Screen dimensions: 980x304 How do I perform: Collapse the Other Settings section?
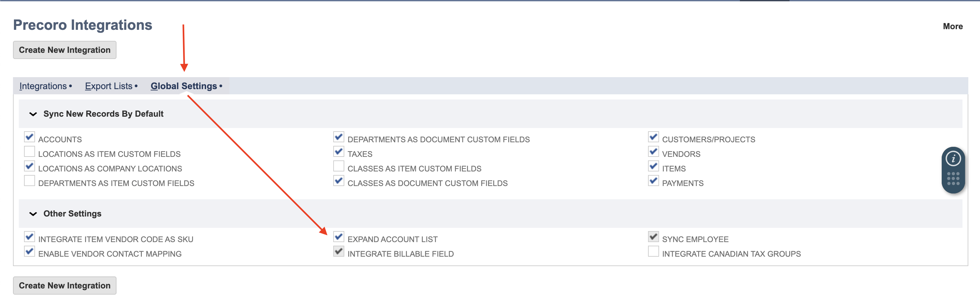pyautogui.click(x=33, y=214)
